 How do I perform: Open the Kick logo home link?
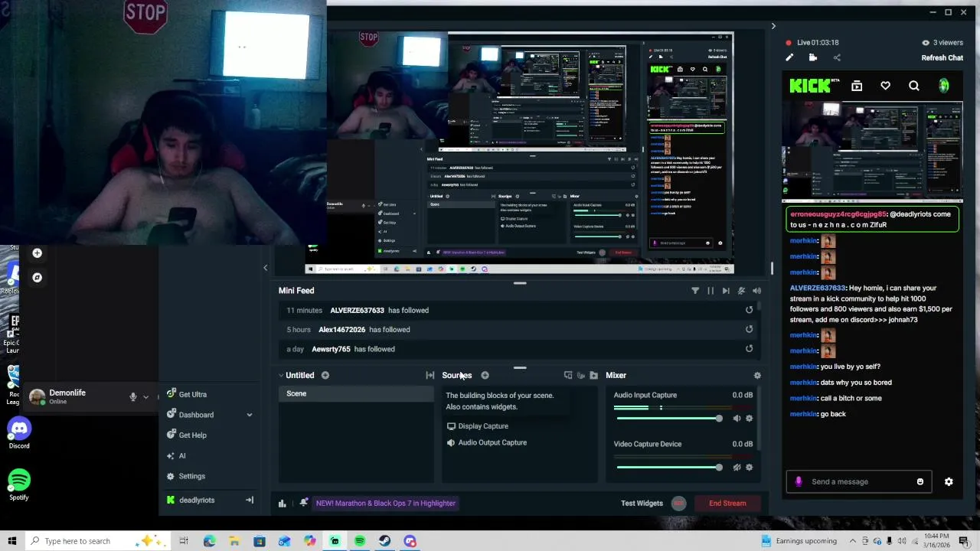tap(810, 86)
